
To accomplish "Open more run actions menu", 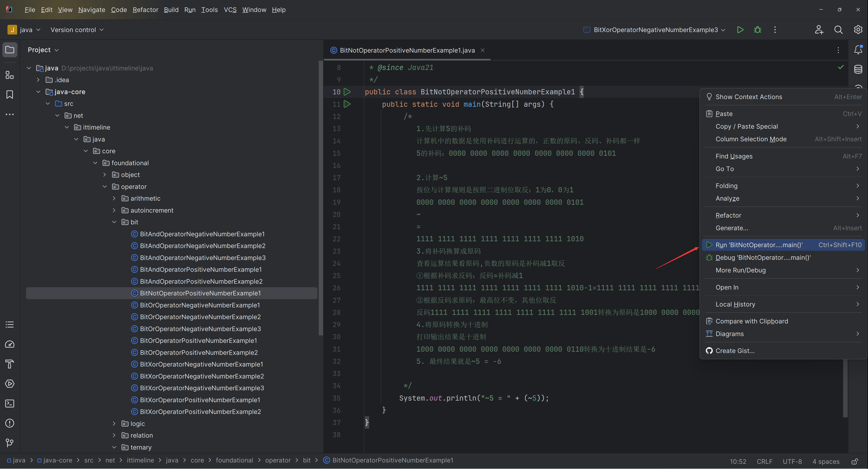I will (775, 30).
